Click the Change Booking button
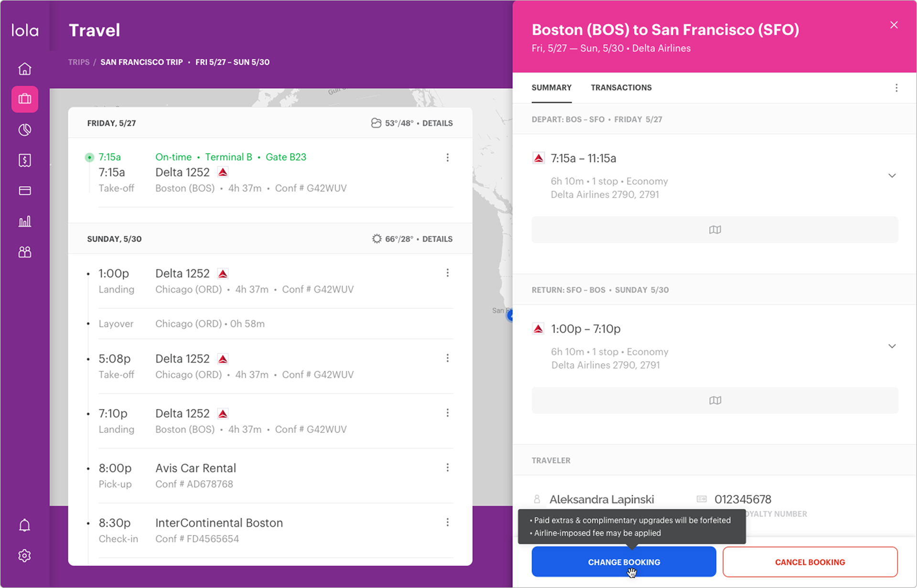 [x=623, y=562]
